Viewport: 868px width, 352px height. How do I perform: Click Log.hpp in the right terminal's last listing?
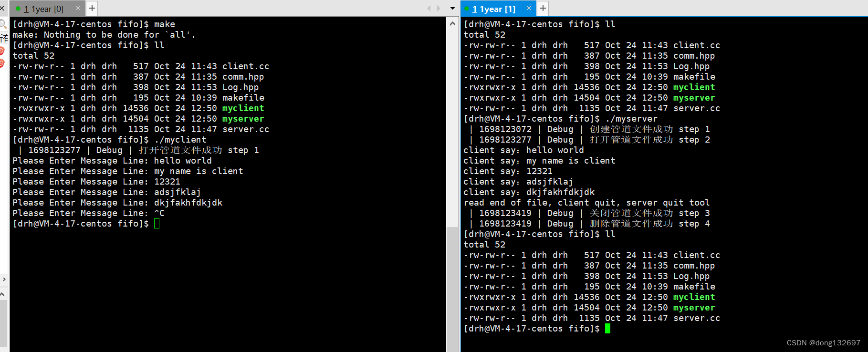(x=691, y=276)
